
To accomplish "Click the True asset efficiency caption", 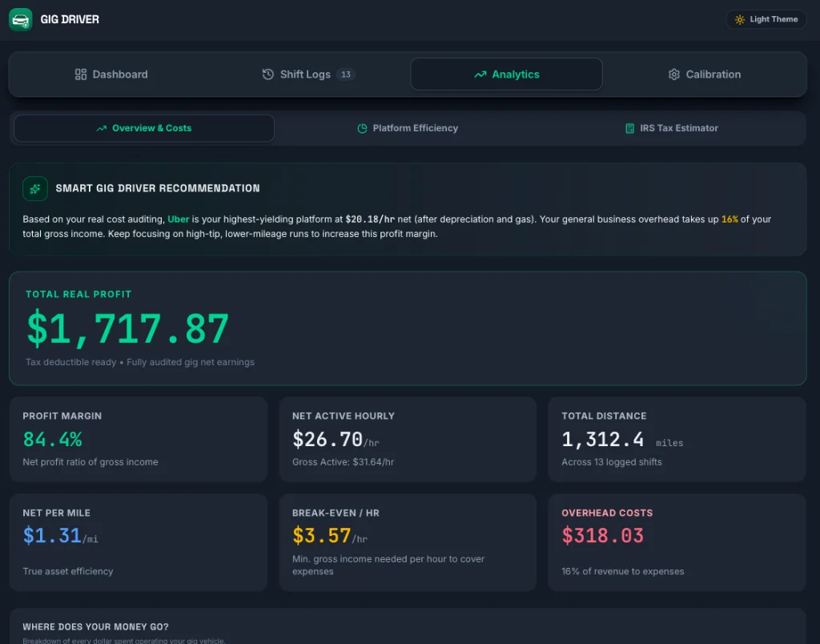I will [67, 571].
